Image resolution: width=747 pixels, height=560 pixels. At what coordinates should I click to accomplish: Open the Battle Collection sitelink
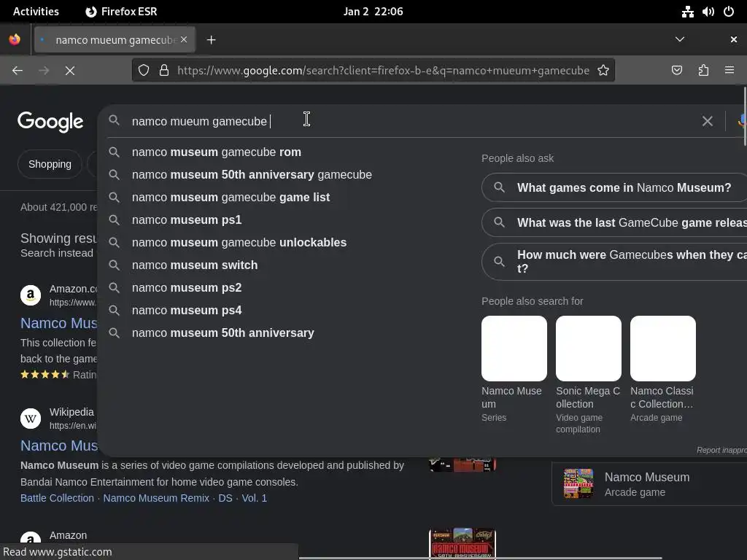(x=57, y=498)
